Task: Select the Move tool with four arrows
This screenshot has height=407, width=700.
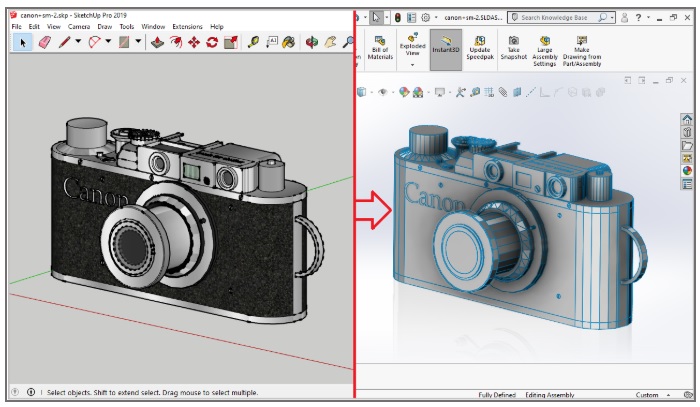Action: pyautogui.click(x=194, y=42)
